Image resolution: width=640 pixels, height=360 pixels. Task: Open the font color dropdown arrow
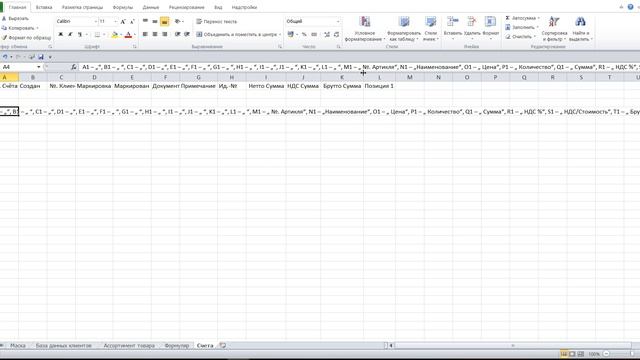pos(135,35)
